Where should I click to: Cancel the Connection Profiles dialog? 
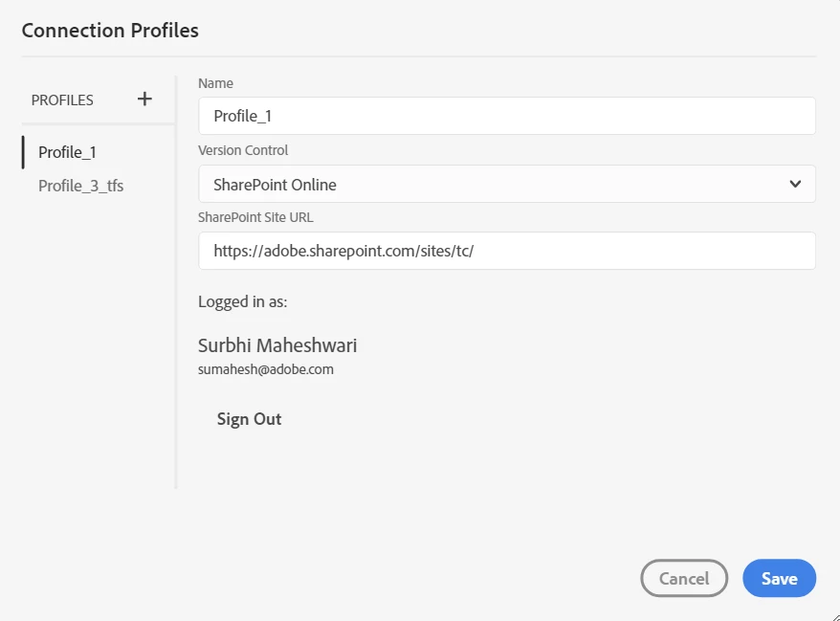click(684, 578)
